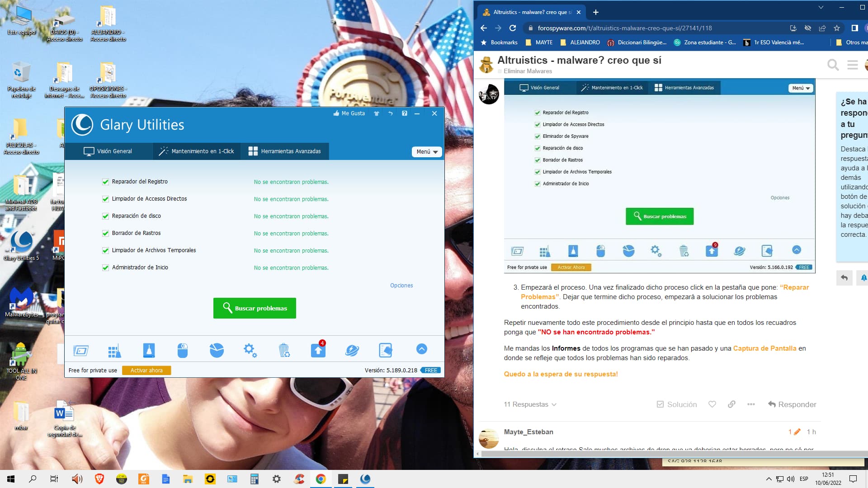Image resolution: width=868 pixels, height=488 pixels.
Task: Click the disk cleaner broom icon
Action: click(x=149, y=350)
